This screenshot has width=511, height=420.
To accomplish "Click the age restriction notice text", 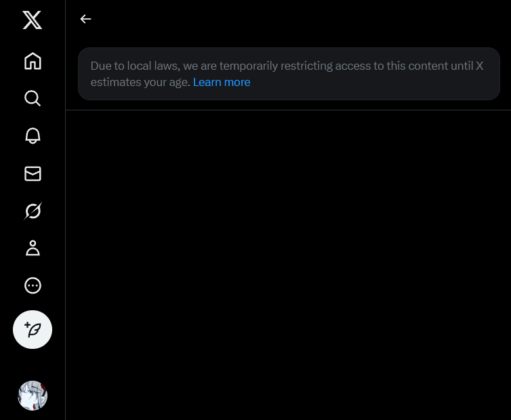I will click(x=287, y=74).
